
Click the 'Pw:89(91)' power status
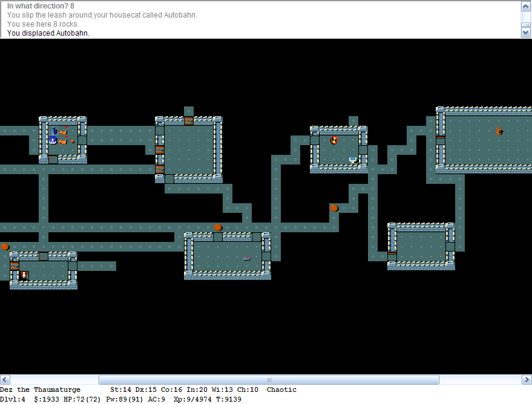tap(125, 399)
